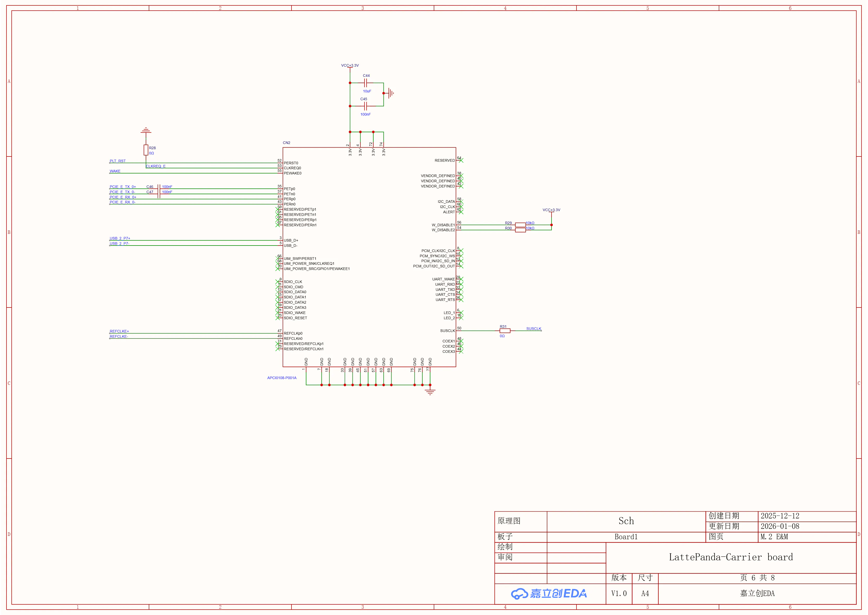Click the V1.0 version field
This screenshot has height=615, width=868.
click(x=619, y=594)
